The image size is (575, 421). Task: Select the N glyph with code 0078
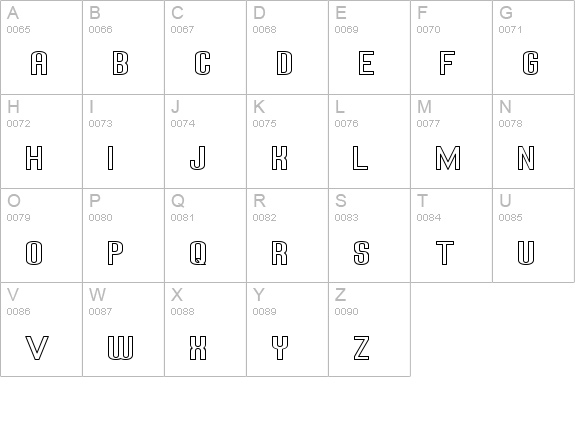click(526, 158)
